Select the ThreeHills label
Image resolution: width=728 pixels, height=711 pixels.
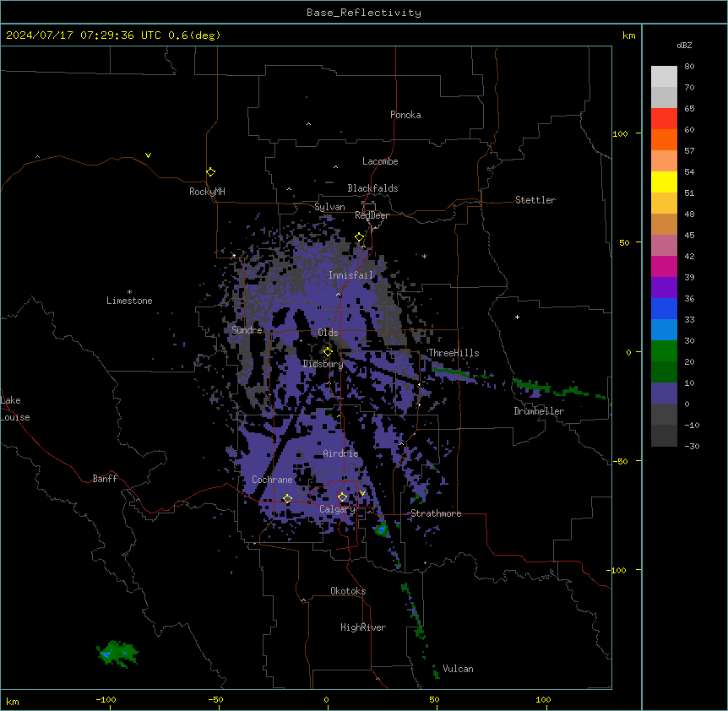coord(454,353)
